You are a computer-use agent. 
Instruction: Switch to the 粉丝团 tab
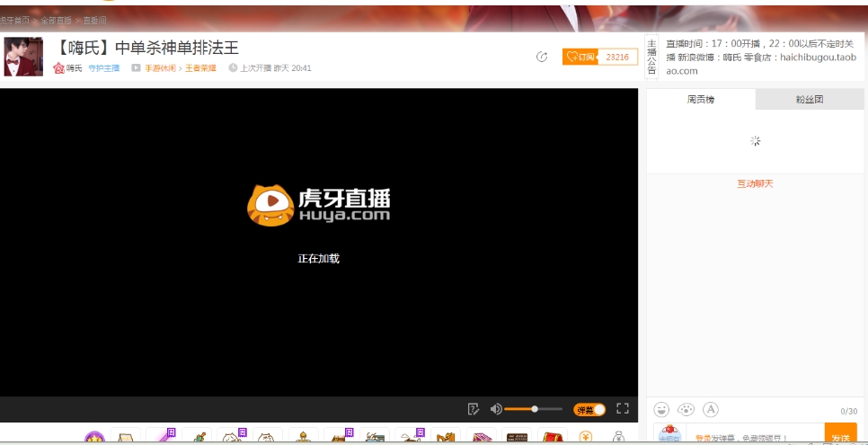tap(810, 99)
